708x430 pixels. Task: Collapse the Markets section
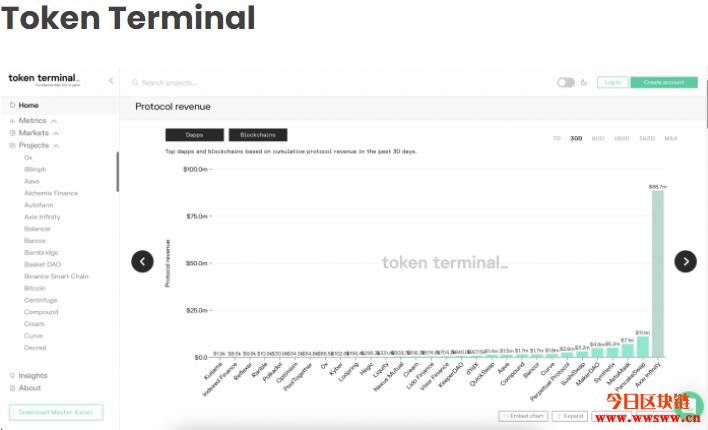(56, 133)
